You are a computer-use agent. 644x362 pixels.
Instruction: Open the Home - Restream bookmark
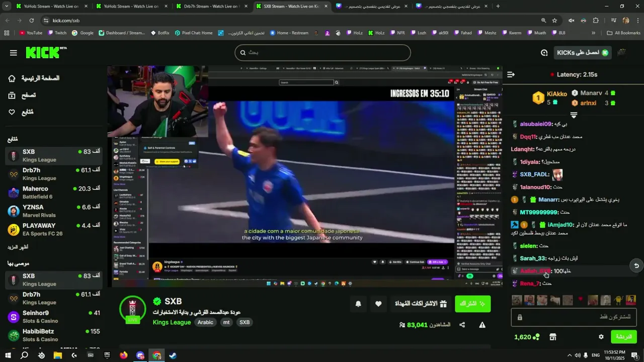289,33
